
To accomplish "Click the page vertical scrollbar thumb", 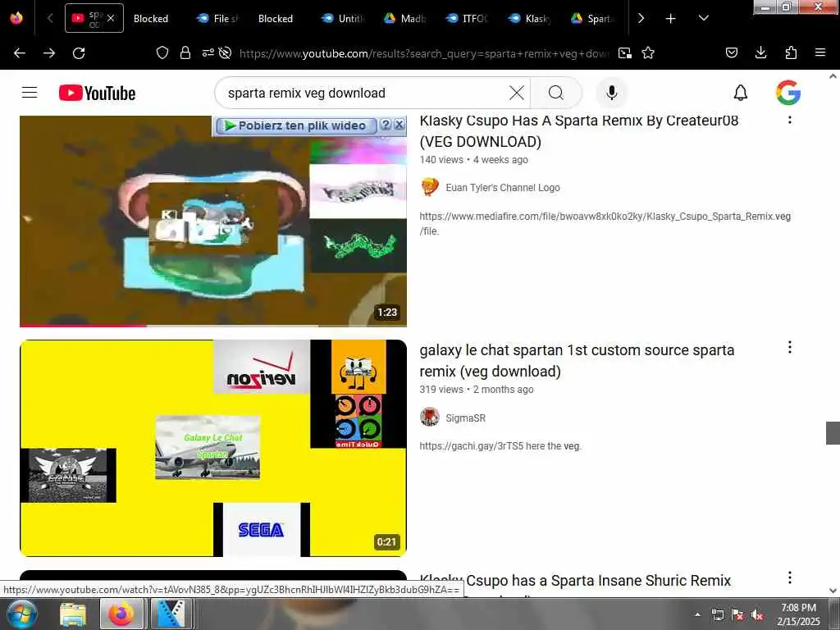I will [x=833, y=433].
